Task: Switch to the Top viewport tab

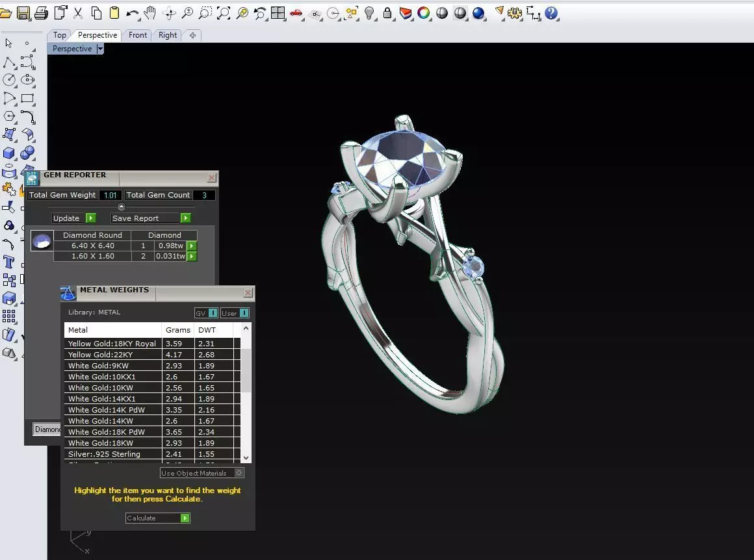Action: click(x=60, y=35)
